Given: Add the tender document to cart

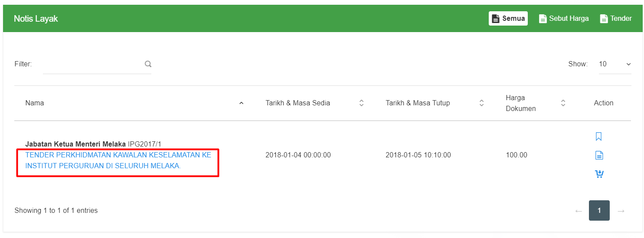Looking at the screenshot, I should (599, 174).
